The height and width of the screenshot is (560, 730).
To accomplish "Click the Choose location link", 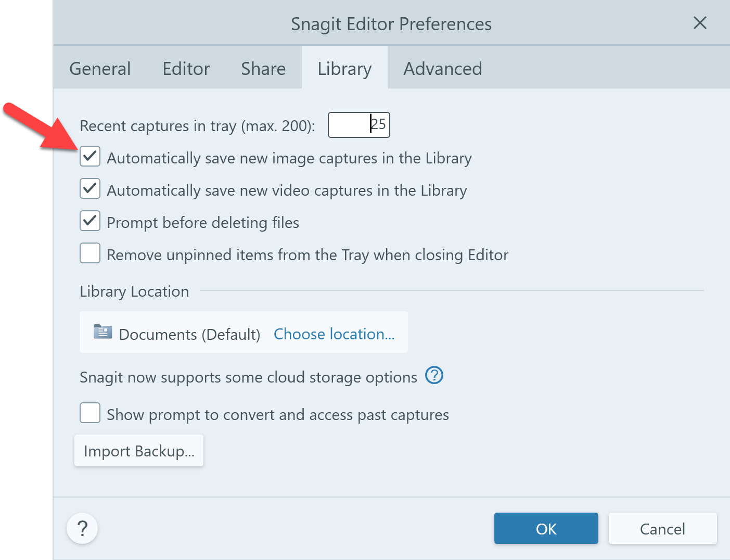I will pyautogui.click(x=334, y=334).
